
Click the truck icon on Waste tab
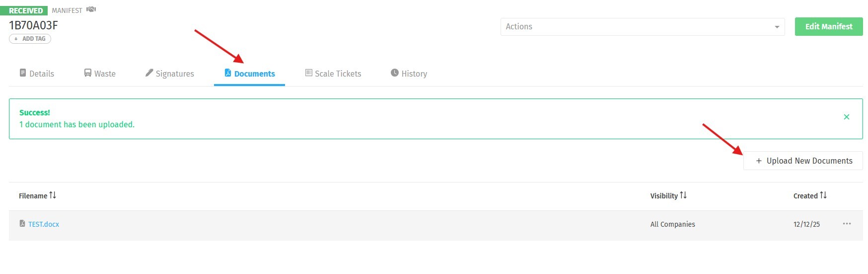pos(88,73)
